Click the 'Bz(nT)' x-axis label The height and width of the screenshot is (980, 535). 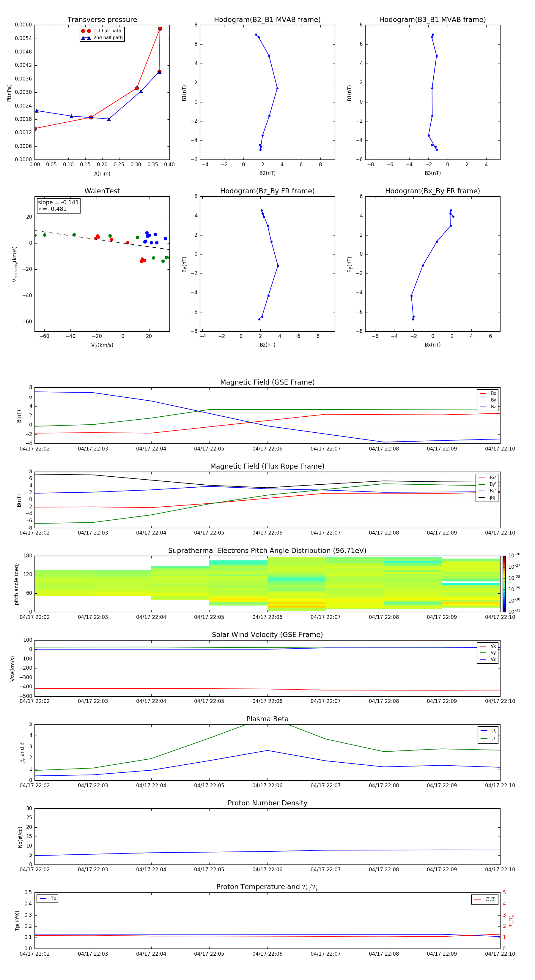[267, 345]
